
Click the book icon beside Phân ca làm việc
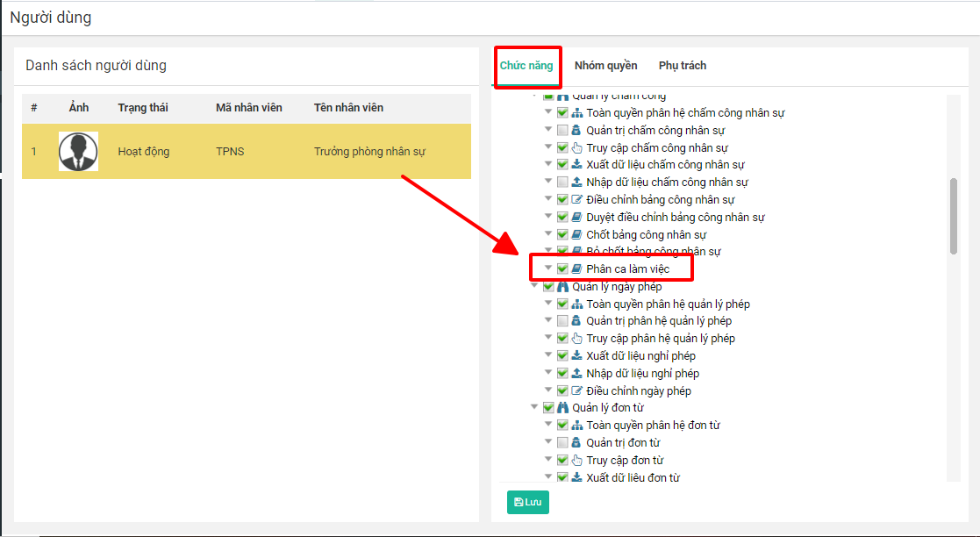576,269
